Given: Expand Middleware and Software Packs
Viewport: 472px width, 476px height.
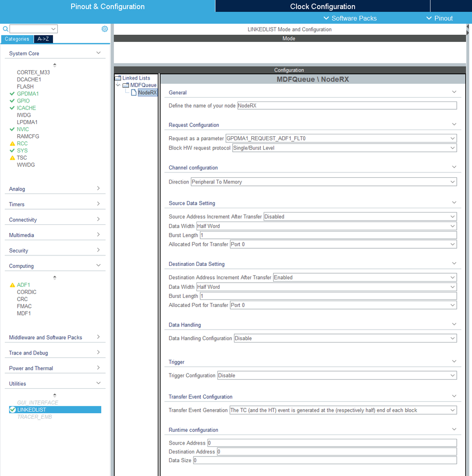Looking at the screenshot, I should click(x=98, y=337).
